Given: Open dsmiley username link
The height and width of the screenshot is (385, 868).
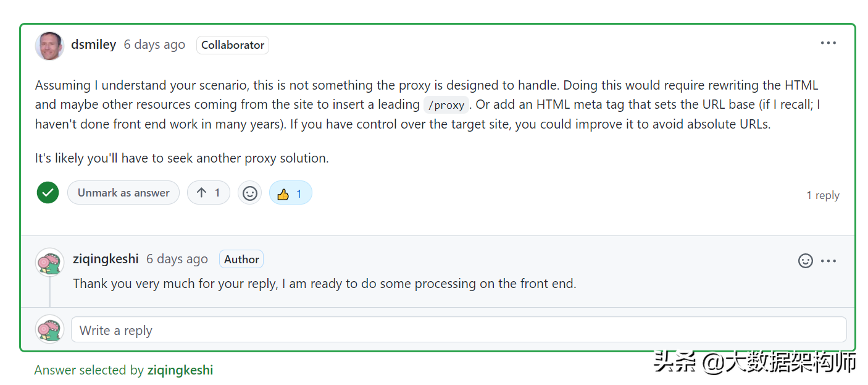Looking at the screenshot, I should click(x=93, y=44).
